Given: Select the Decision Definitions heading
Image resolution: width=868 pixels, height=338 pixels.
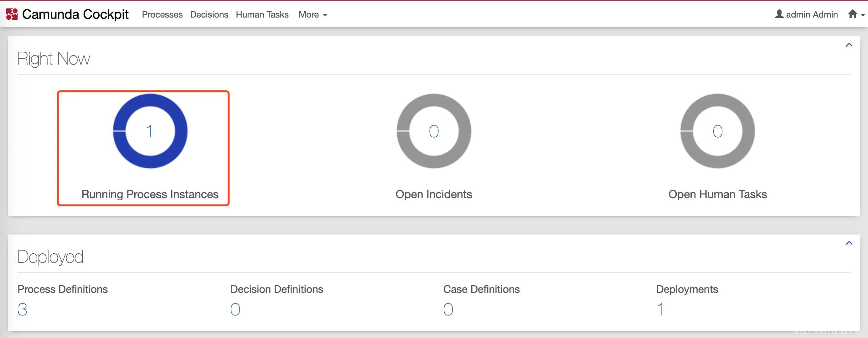Looking at the screenshot, I should coord(276,289).
